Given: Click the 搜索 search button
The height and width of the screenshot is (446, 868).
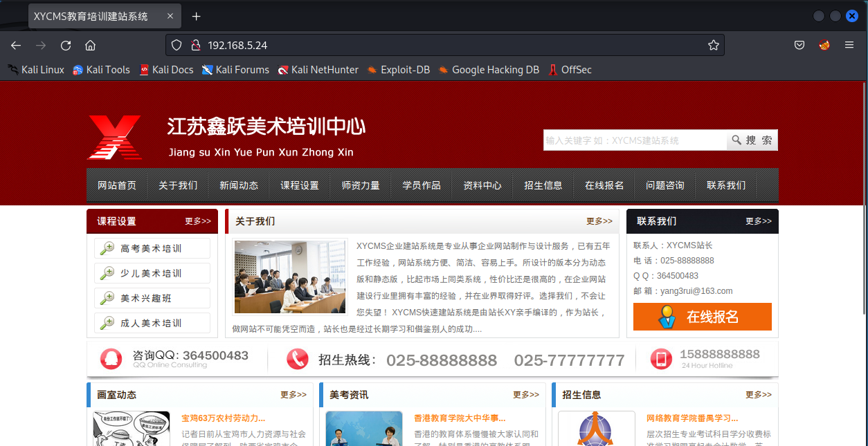Looking at the screenshot, I should [752, 140].
